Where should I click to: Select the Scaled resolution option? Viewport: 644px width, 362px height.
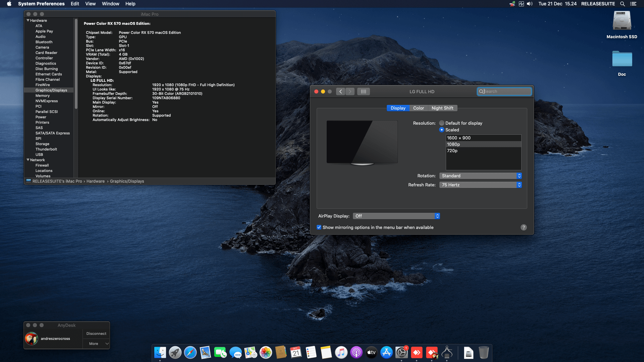pos(442,130)
